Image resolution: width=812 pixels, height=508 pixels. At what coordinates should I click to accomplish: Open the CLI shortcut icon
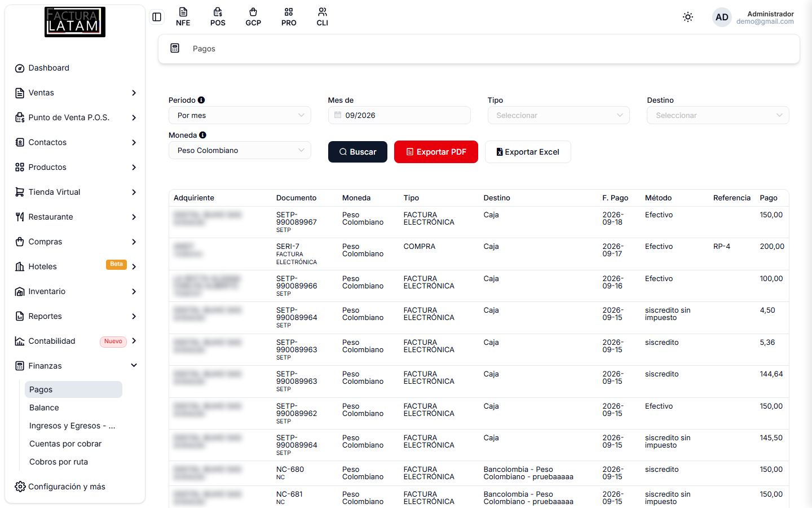click(323, 17)
